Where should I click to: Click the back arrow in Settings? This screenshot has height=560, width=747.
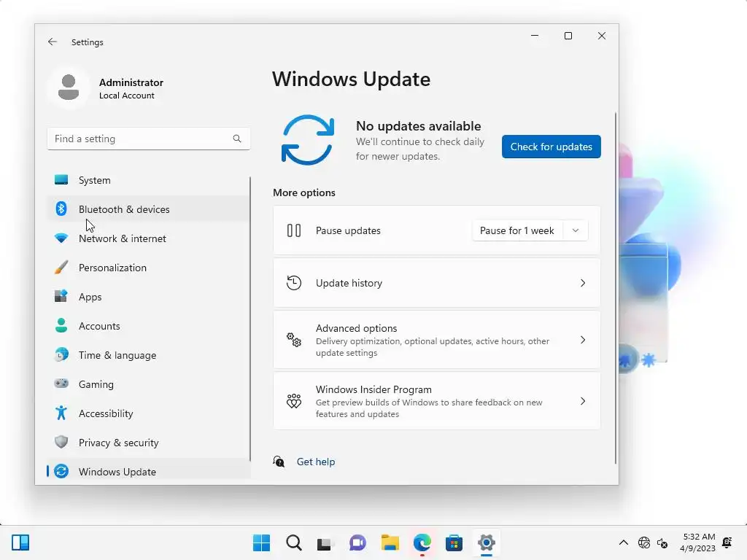coord(53,42)
